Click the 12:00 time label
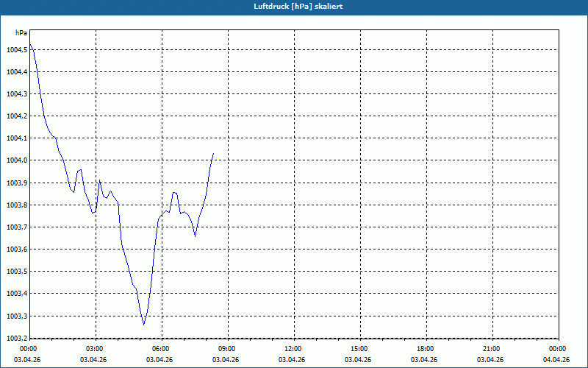Viewport: 588px width, 368px height. [x=293, y=349]
